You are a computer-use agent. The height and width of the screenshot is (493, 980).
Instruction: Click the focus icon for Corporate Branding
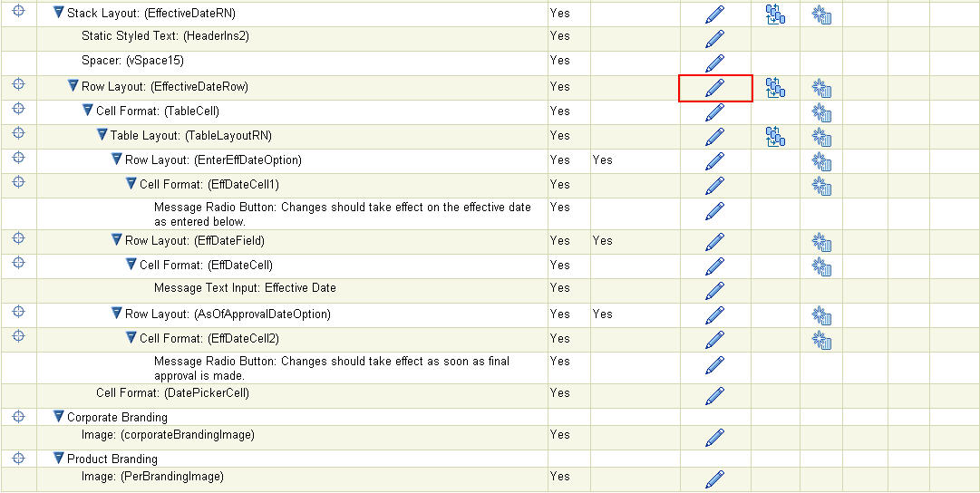click(19, 416)
